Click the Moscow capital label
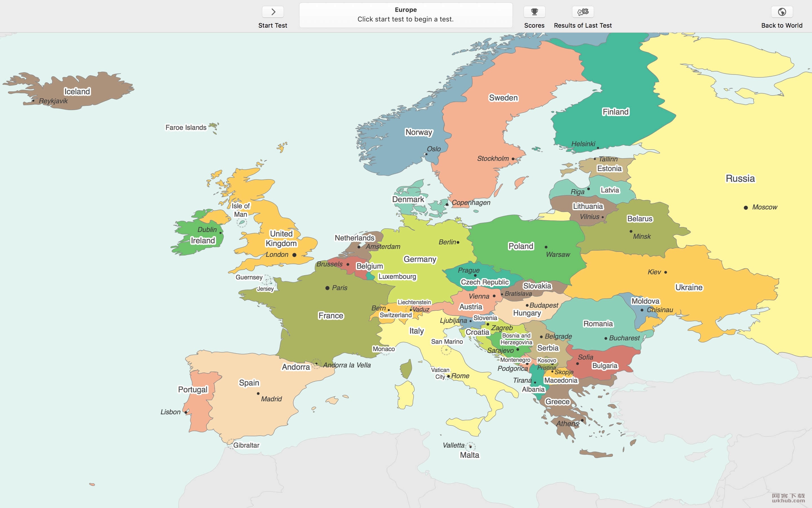812x508 pixels. tap(764, 207)
